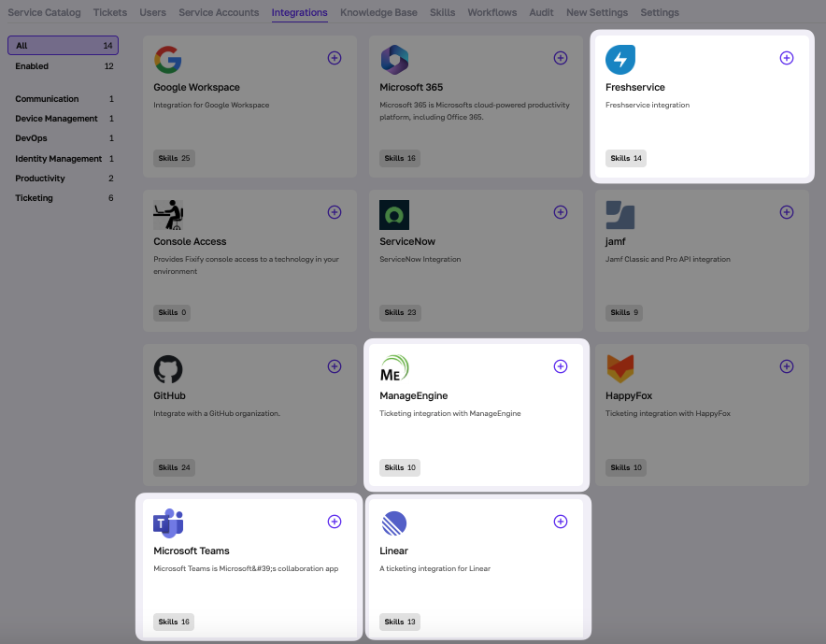Click the Microsoft 365 hexagon icon
The image size is (826, 644).
pos(395,58)
